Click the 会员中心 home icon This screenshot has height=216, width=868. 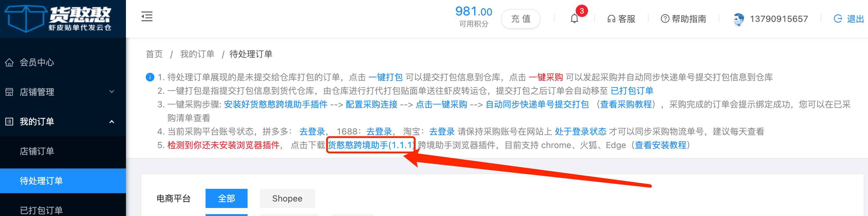point(9,62)
